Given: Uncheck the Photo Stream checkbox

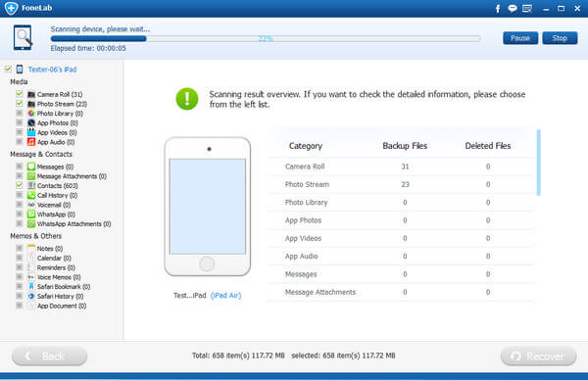Looking at the screenshot, I should (20, 104).
